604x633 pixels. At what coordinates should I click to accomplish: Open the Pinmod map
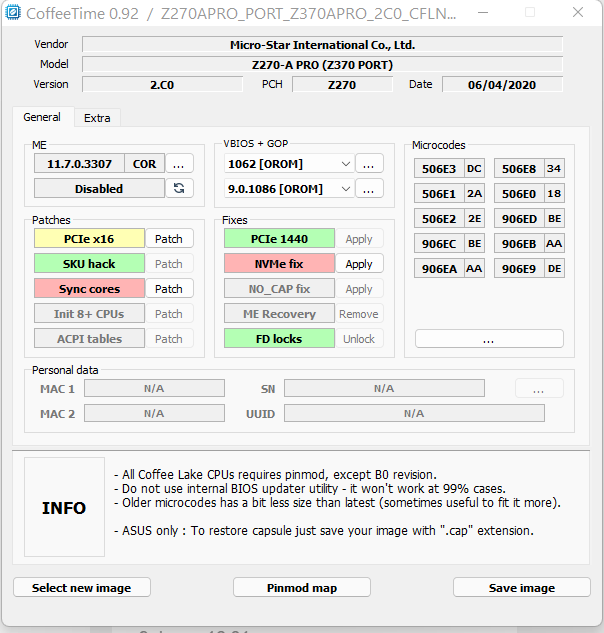[302, 587]
